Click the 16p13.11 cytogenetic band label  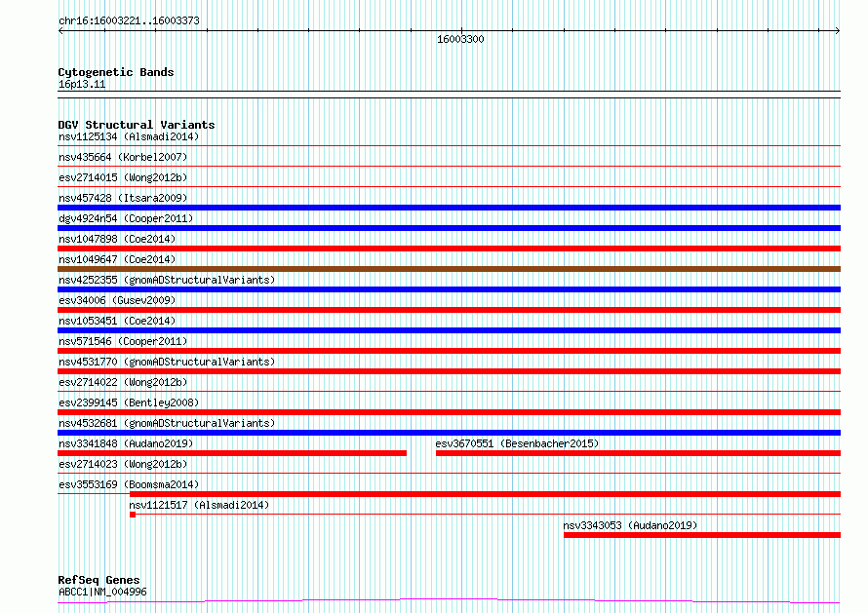click(82, 84)
